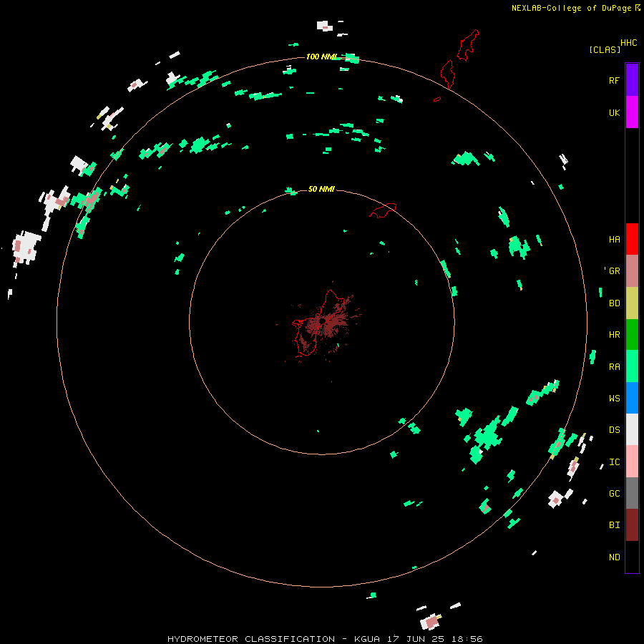Viewport: 644px width, 644px height.
Task: Click the HYDROMETEOR CLASSIFICATION title text
Action: coord(251,639)
